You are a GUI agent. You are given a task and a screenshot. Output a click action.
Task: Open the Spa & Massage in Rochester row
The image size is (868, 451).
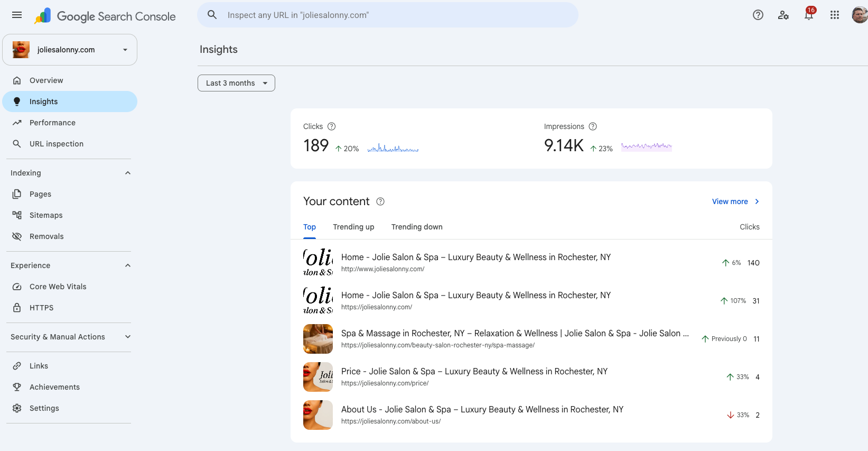click(x=531, y=339)
